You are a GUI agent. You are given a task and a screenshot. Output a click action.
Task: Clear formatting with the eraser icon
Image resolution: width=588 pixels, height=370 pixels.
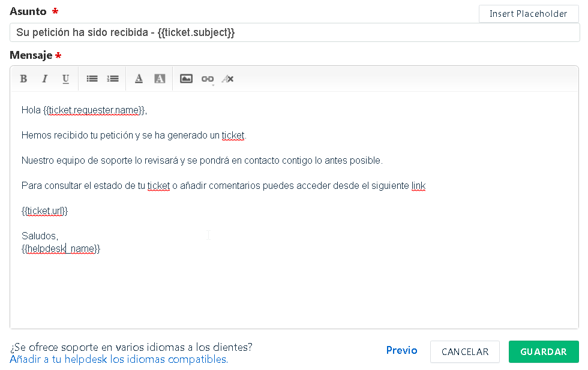[227, 79]
